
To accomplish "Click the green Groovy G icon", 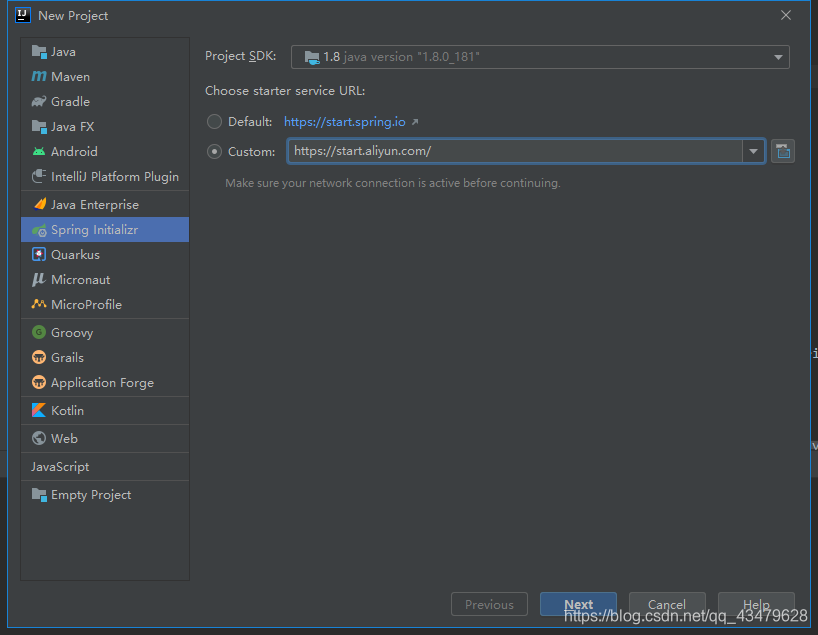I will (x=39, y=332).
